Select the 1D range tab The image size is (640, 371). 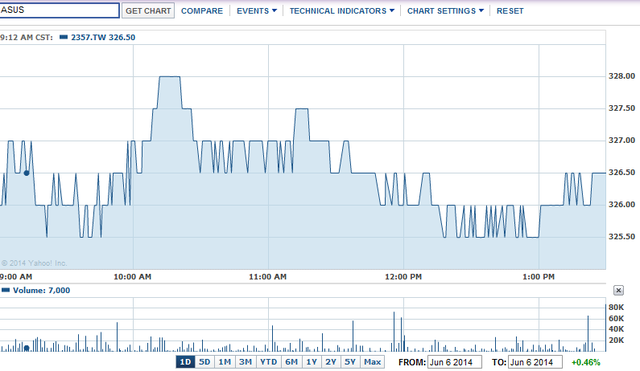pos(185,362)
